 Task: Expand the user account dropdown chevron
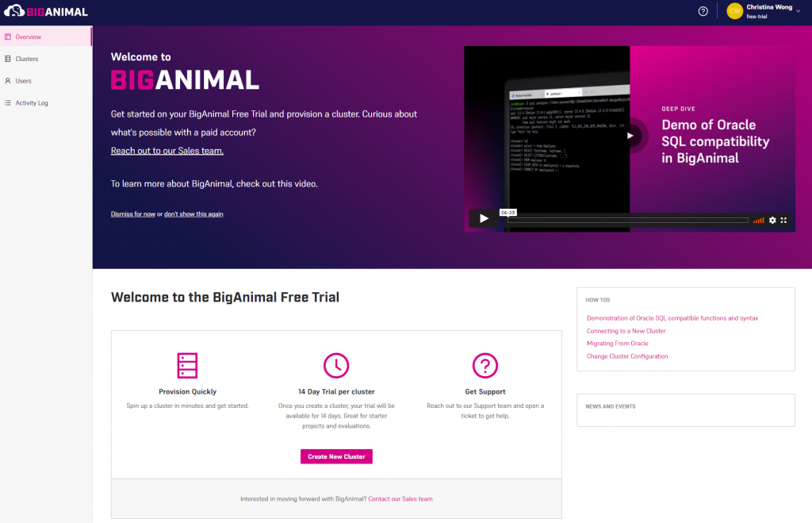tap(799, 11)
